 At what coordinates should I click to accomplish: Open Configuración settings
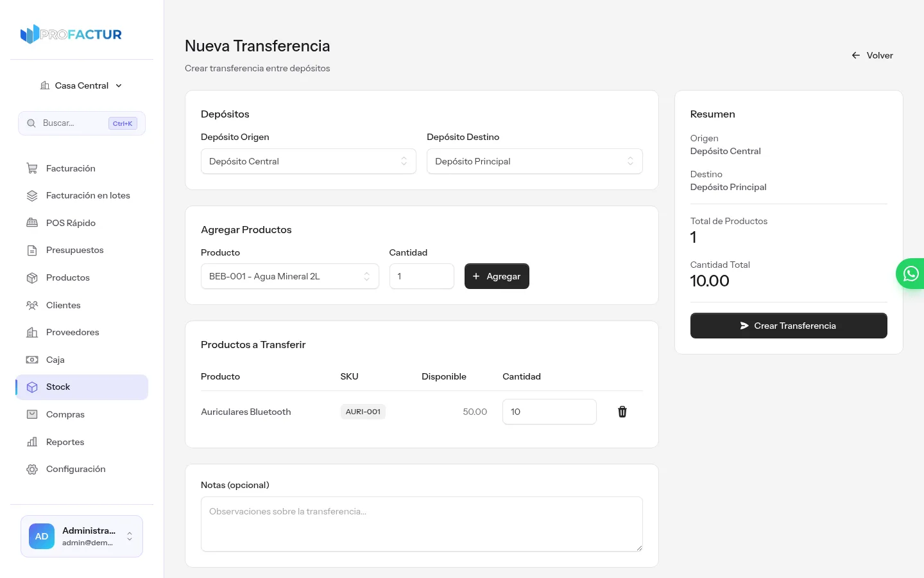(81, 469)
